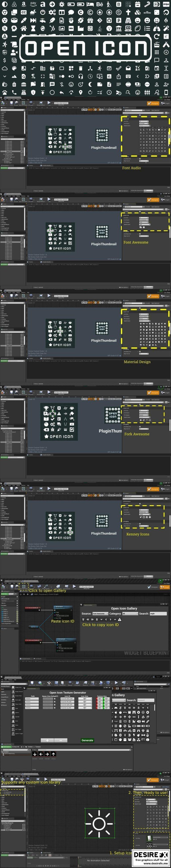The image size is (171, 868).
Task: Open the Icon Font dropdown in the Kenney Icons screenshot
Action: [144, 512]
